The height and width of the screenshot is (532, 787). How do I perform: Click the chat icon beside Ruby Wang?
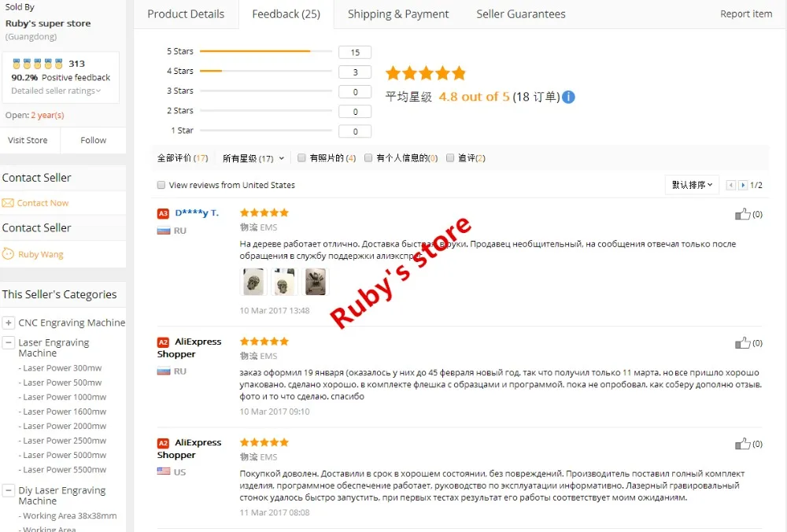pos(8,253)
